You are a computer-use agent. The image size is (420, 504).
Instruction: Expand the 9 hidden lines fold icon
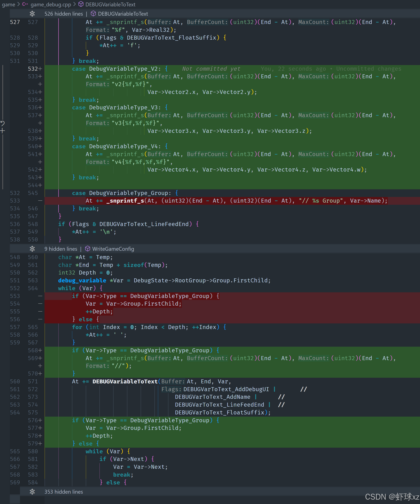[x=32, y=249]
